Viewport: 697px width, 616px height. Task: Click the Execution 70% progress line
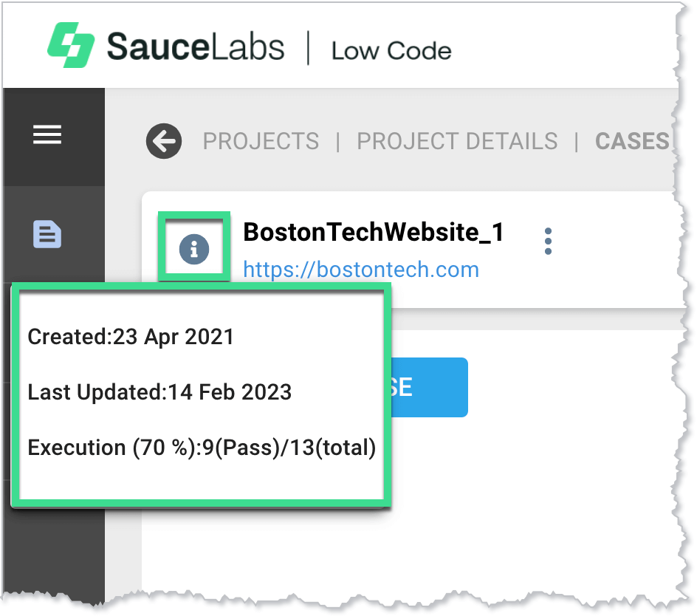[202, 448]
